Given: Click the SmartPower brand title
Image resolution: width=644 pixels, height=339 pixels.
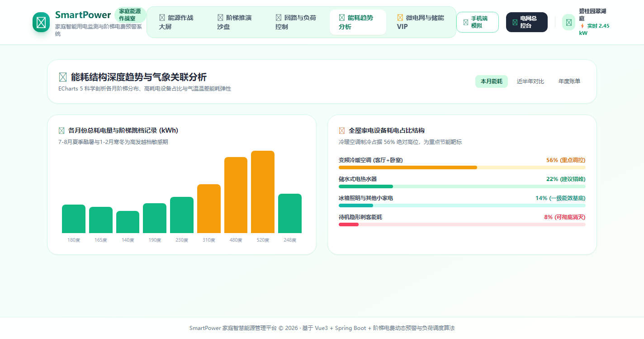Looking at the screenshot, I should coord(83,15).
